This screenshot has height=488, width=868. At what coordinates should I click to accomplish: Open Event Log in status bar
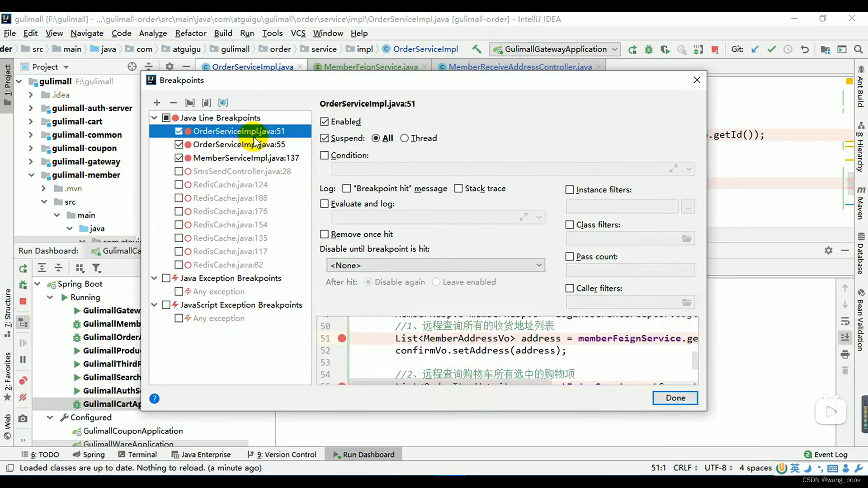point(826,455)
